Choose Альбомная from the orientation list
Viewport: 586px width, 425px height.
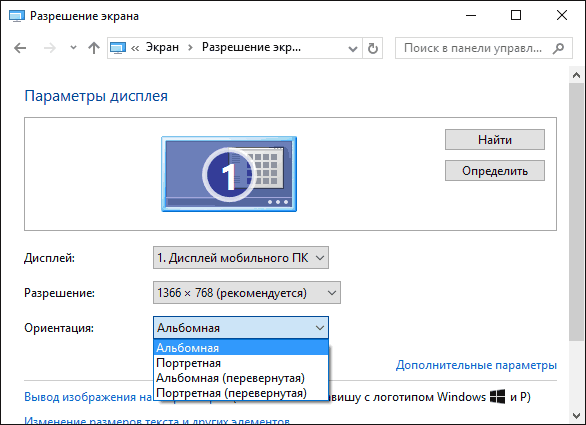(241, 348)
